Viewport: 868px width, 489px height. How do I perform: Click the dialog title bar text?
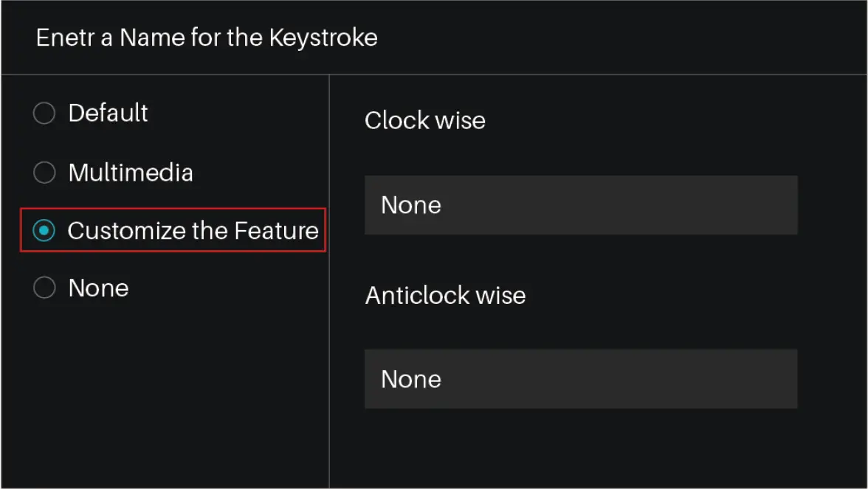pyautogui.click(x=207, y=38)
